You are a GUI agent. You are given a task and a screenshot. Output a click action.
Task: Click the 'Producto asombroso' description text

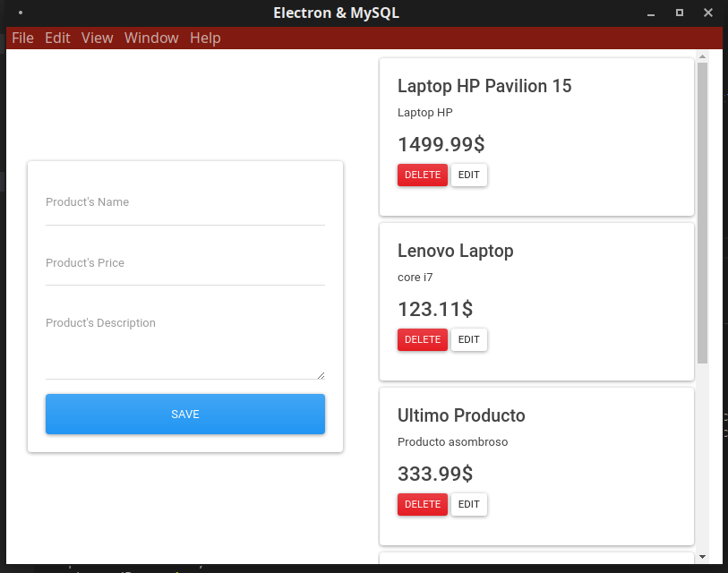click(453, 441)
